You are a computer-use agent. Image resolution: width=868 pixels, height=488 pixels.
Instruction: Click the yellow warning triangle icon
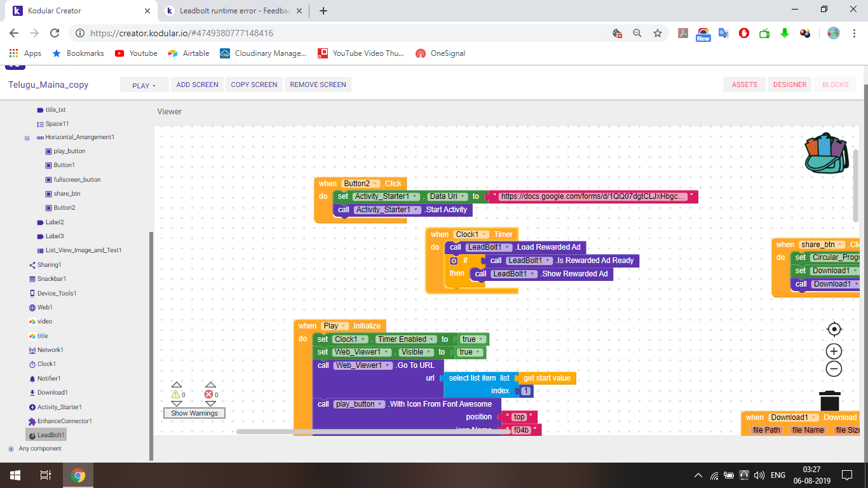175,395
